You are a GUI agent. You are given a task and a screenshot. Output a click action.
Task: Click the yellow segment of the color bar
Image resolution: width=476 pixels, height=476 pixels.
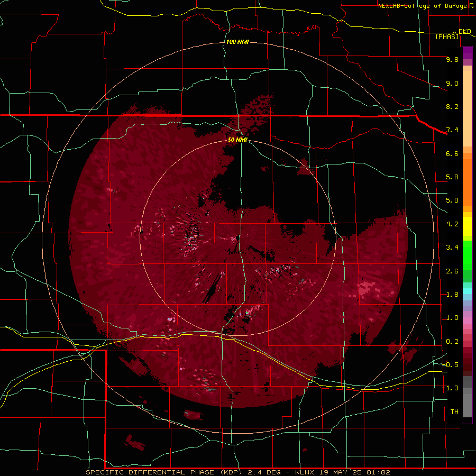(x=467, y=226)
